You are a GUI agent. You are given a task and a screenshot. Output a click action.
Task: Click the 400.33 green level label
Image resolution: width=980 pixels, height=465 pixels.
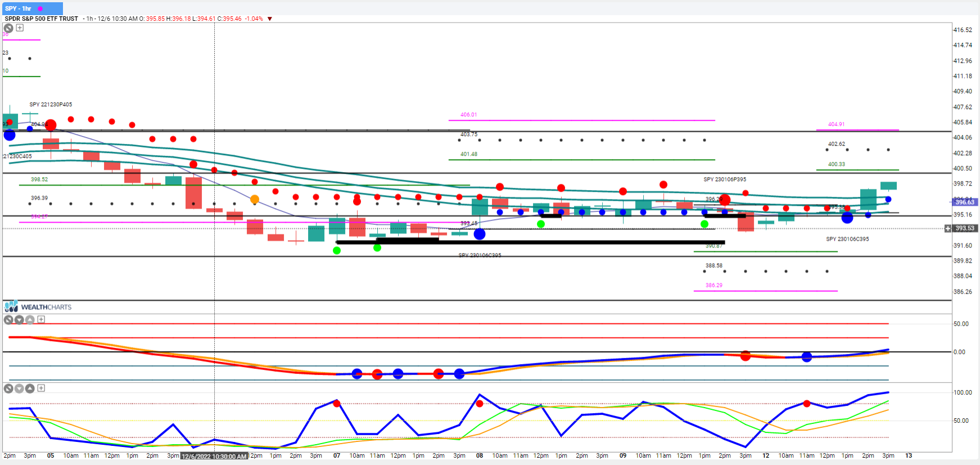tap(836, 164)
